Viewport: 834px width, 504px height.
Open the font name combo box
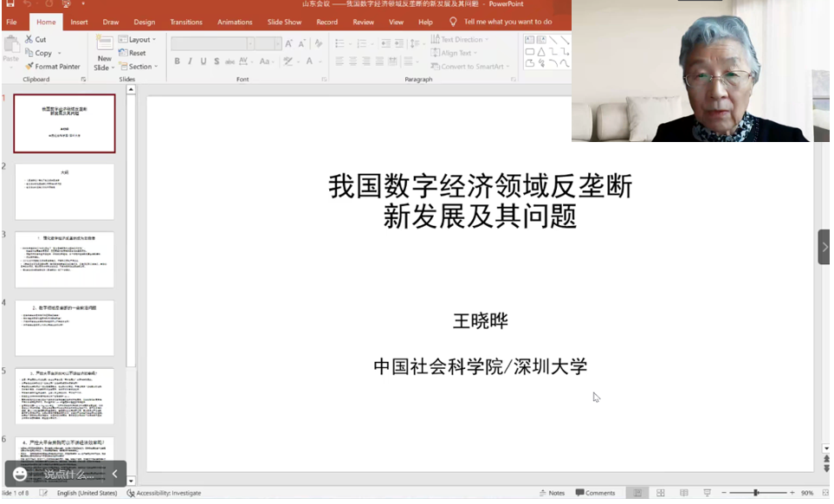tap(212, 43)
